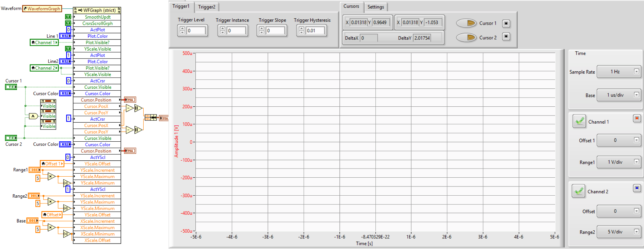Open the Settings tab
This screenshot has height=249, width=644.
click(x=375, y=7)
